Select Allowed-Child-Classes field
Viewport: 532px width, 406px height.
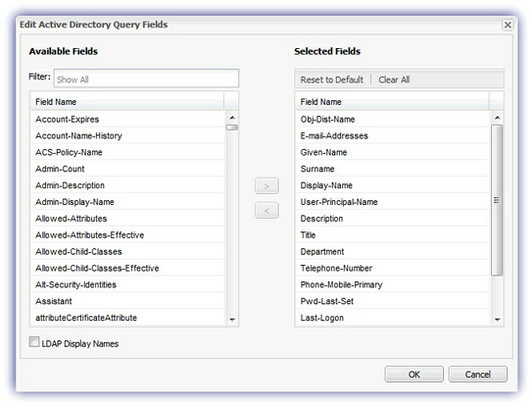(127, 251)
